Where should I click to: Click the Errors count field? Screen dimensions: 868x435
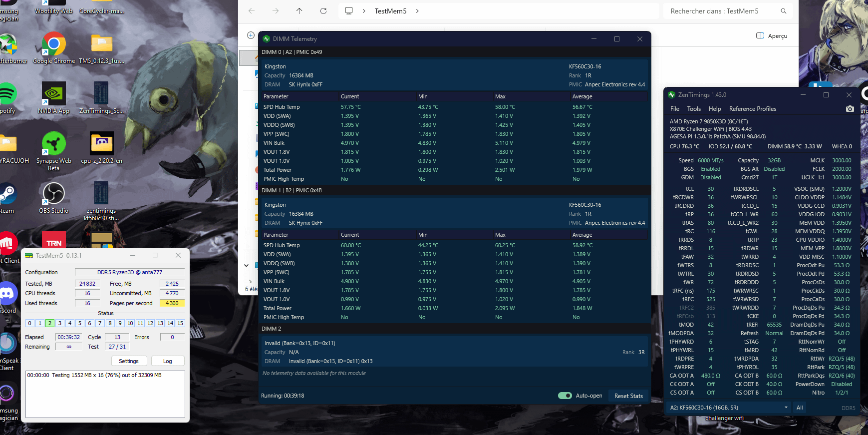click(172, 337)
